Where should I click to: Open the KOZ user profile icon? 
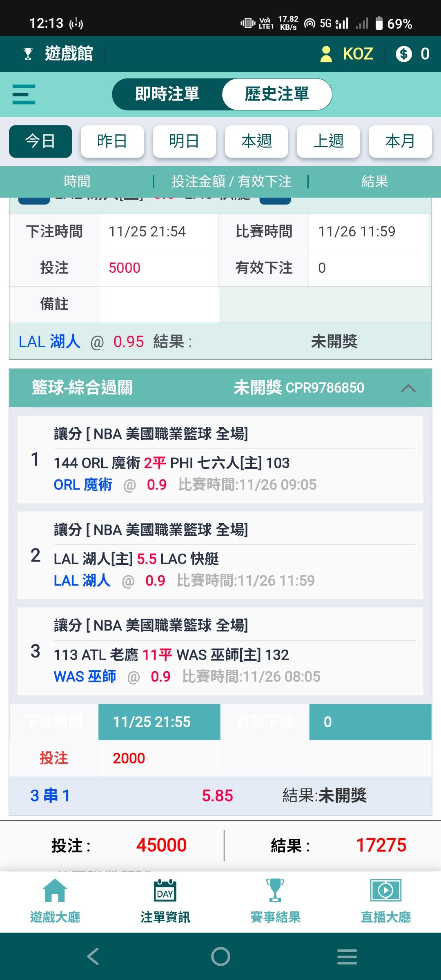pos(326,54)
